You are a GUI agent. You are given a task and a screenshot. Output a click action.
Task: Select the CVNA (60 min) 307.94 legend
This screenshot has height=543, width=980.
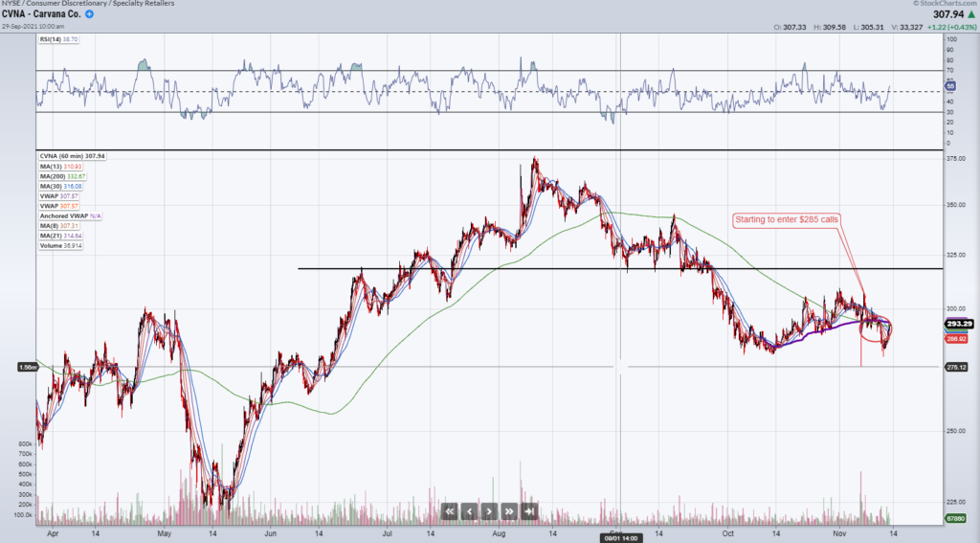coord(73,156)
